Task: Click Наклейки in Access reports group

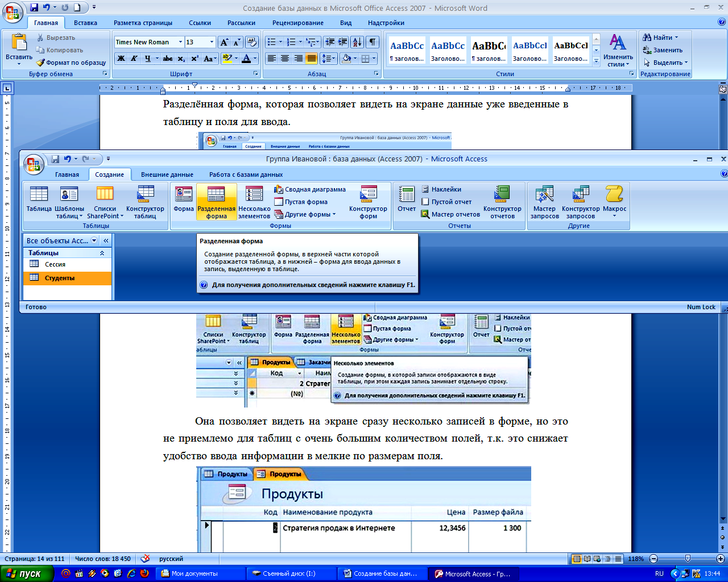Action: (441, 189)
